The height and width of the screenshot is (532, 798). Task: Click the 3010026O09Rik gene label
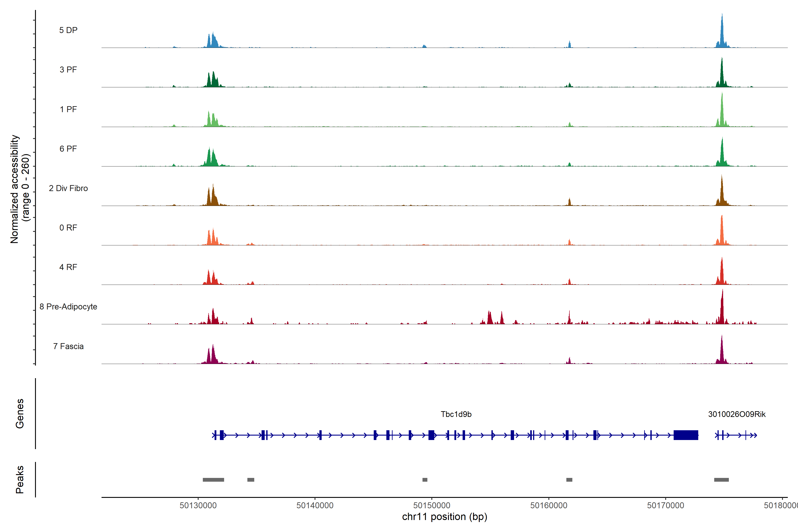(x=737, y=414)
